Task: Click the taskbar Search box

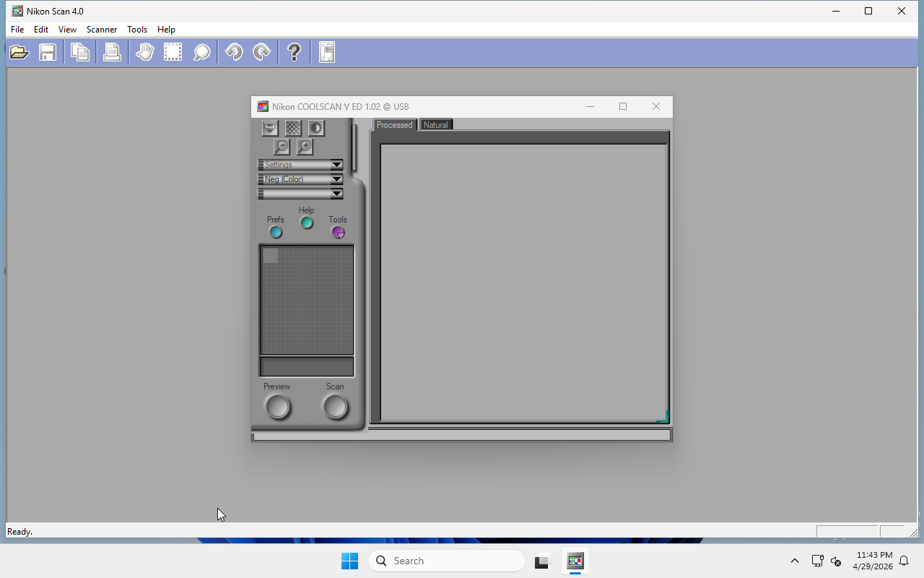Action: coord(446,561)
